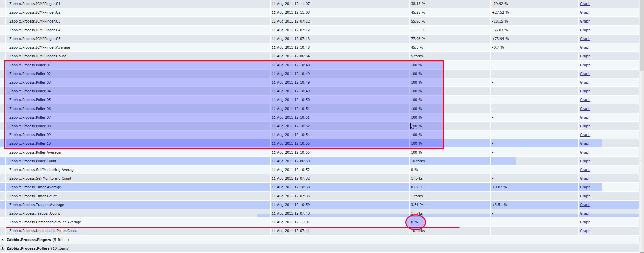
Task: Open Graph for Zabbix.Process.Poller.02
Action: click(x=585, y=74)
